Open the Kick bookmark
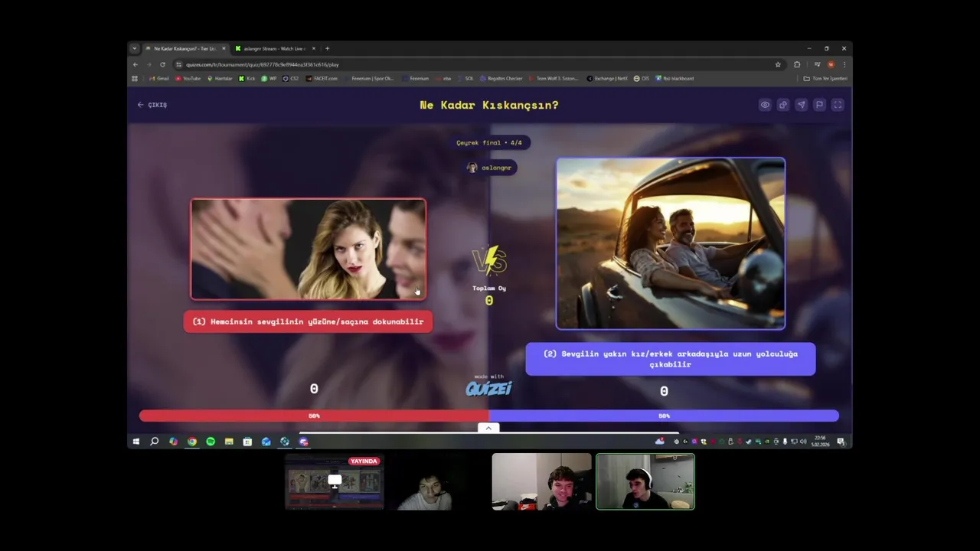This screenshot has height=551, width=980. pyautogui.click(x=247, y=78)
